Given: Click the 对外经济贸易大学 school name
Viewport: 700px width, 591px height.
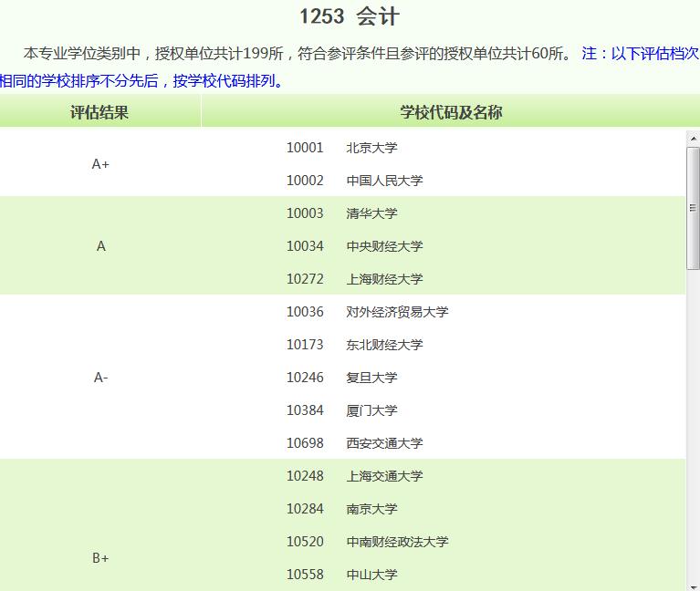Looking at the screenshot, I should [397, 312].
